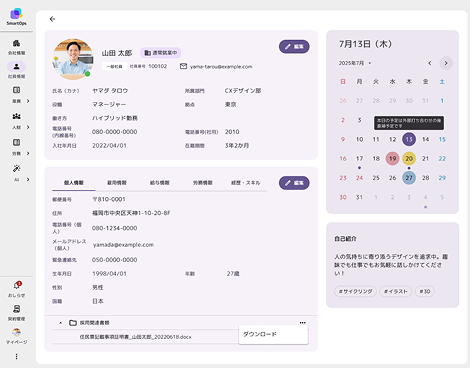Open the 労務 book icon in sidebar
This screenshot has height=368, width=470.
16,142
